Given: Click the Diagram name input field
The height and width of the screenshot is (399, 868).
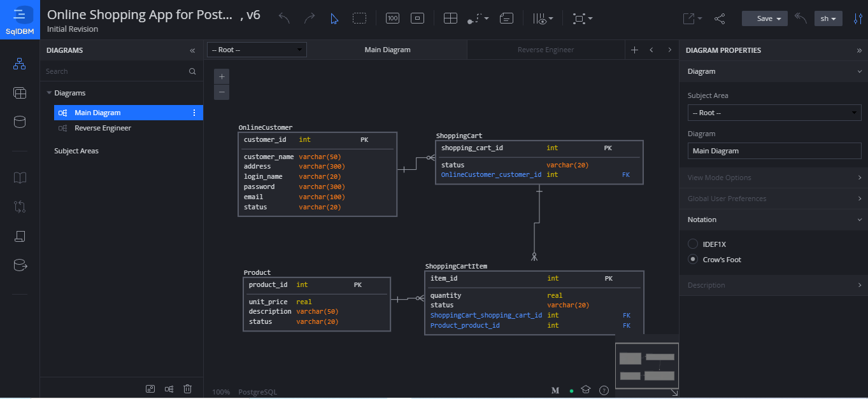Looking at the screenshot, I should point(774,151).
